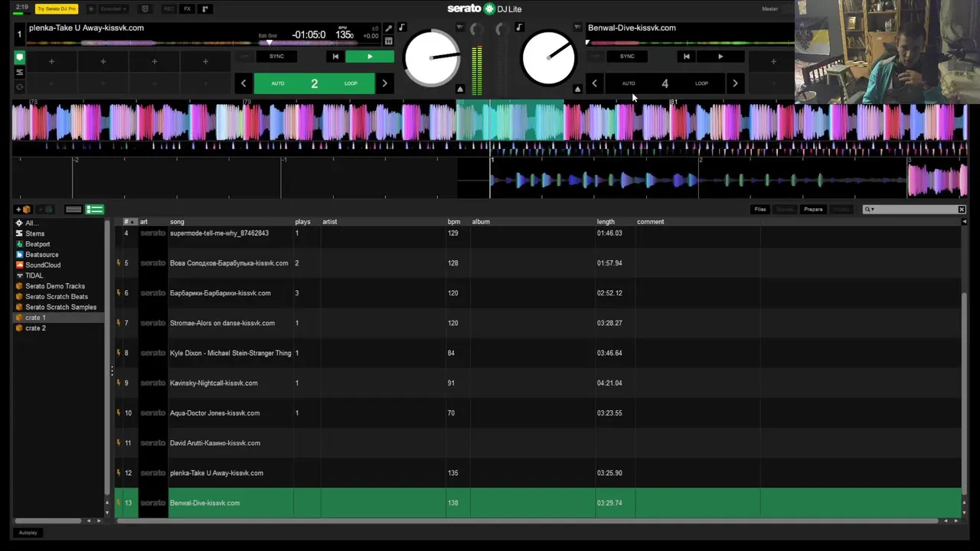The height and width of the screenshot is (551, 980).
Task: Open the left deck options dropdown triangle
Action: [x=460, y=28]
